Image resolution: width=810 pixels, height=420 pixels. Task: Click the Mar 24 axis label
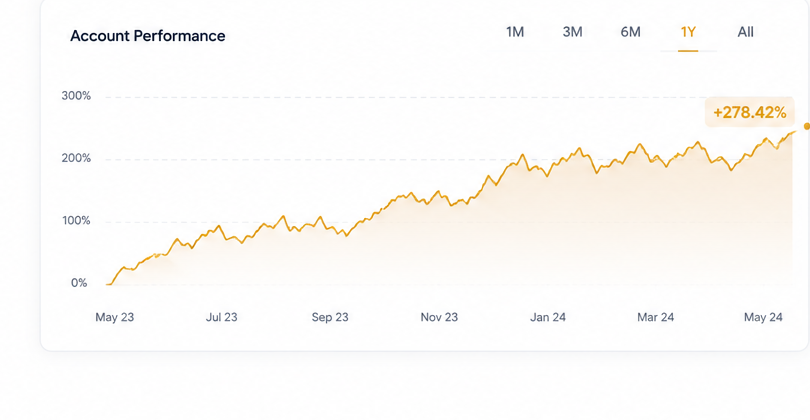656,317
